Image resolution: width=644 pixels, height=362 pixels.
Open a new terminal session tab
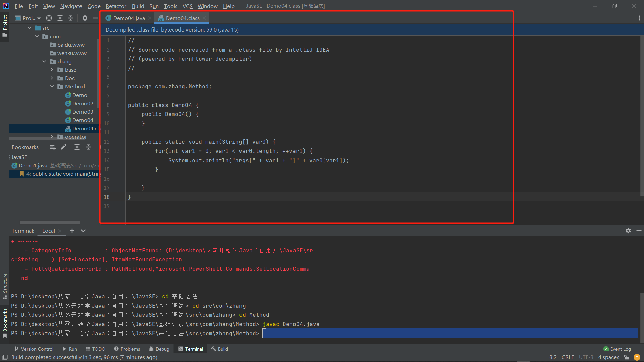point(72,231)
